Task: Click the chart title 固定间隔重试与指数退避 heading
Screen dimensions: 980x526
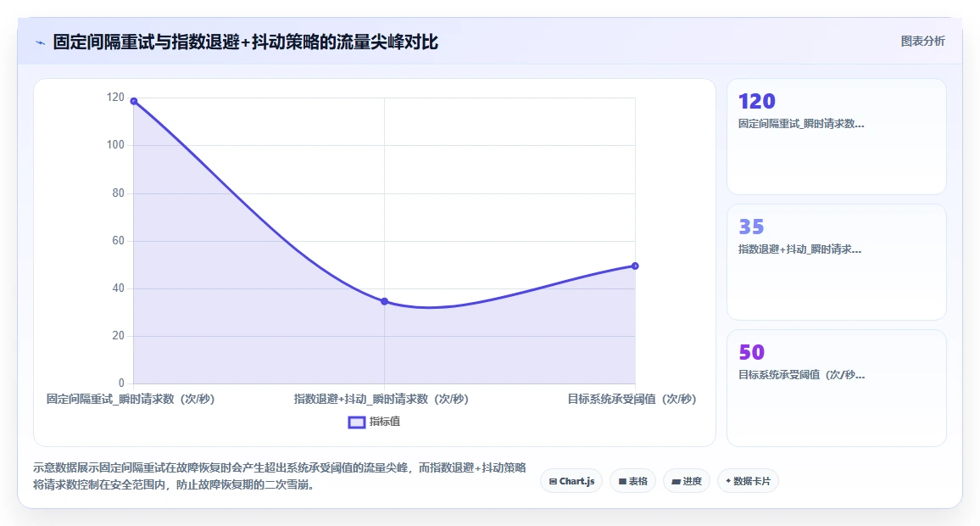Action: pyautogui.click(x=245, y=42)
